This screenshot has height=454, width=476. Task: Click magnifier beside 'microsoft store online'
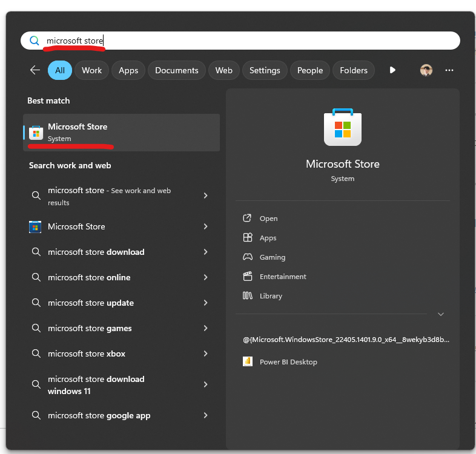(x=36, y=277)
